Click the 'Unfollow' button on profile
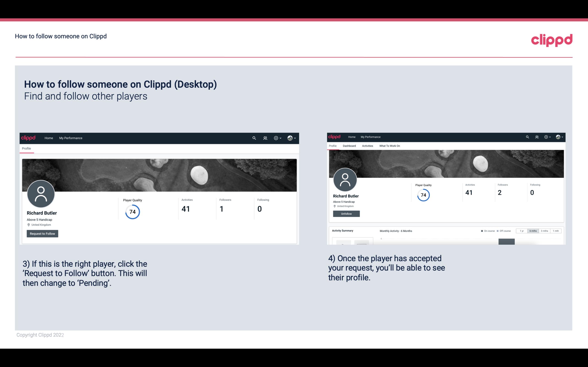The image size is (588, 367). click(346, 214)
